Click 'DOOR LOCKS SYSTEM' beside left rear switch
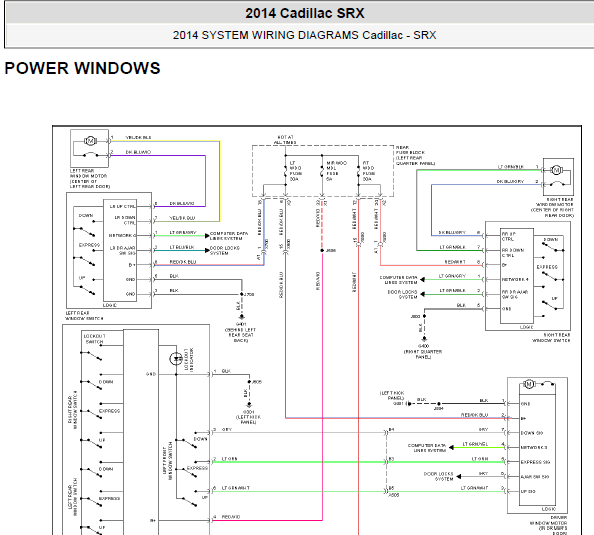594x535 pixels. pyautogui.click(x=224, y=250)
